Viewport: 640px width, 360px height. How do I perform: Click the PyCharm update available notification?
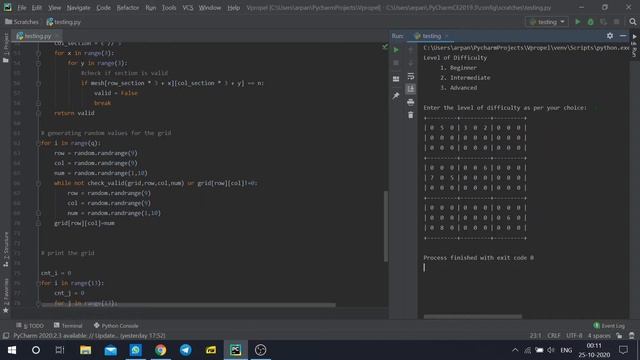[x=89, y=336]
